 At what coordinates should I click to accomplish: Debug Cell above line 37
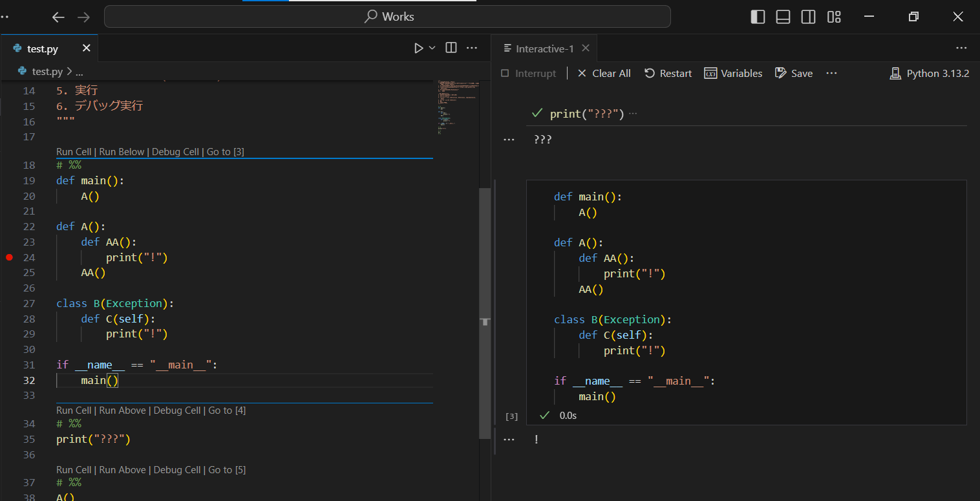[177, 470]
